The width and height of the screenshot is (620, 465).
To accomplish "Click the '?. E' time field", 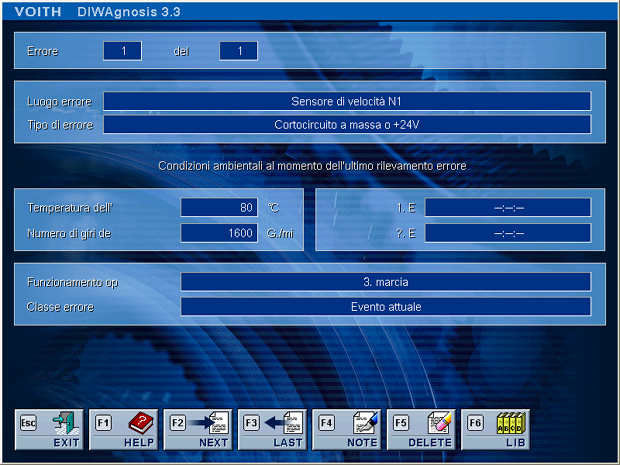I will click(508, 233).
